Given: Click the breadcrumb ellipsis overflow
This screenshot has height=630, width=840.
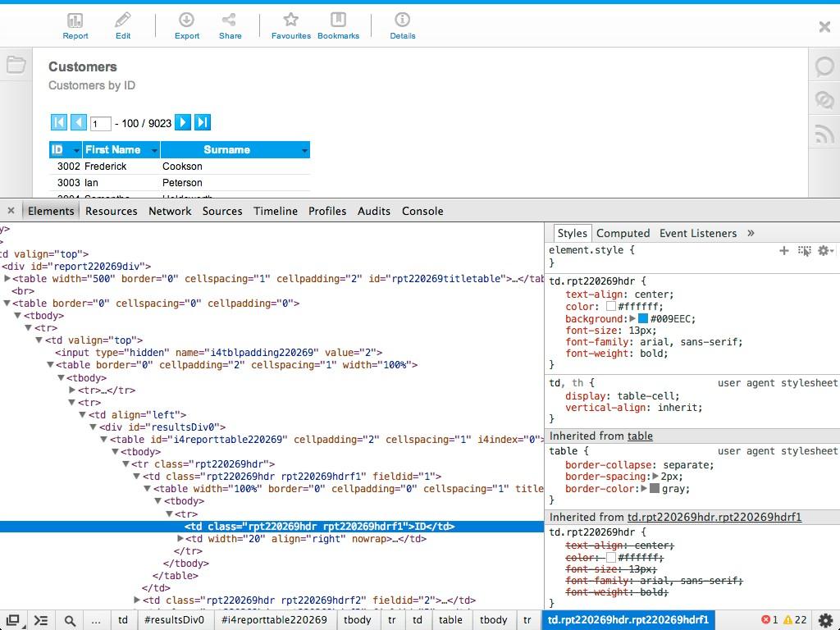Looking at the screenshot, I should click(96, 620).
